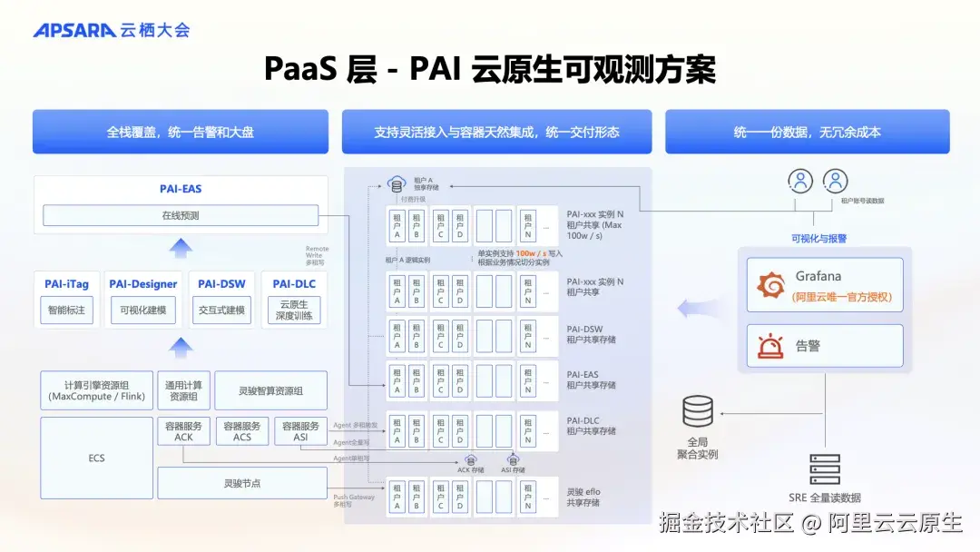
Task: Click the left tenant user avatar icon
Action: click(x=799, y=181)
